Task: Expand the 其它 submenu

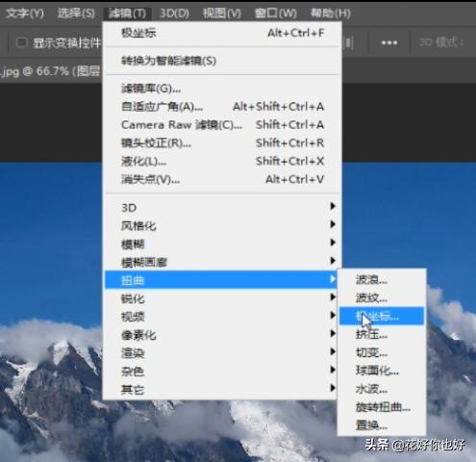Action: click(x=221, y=390)
